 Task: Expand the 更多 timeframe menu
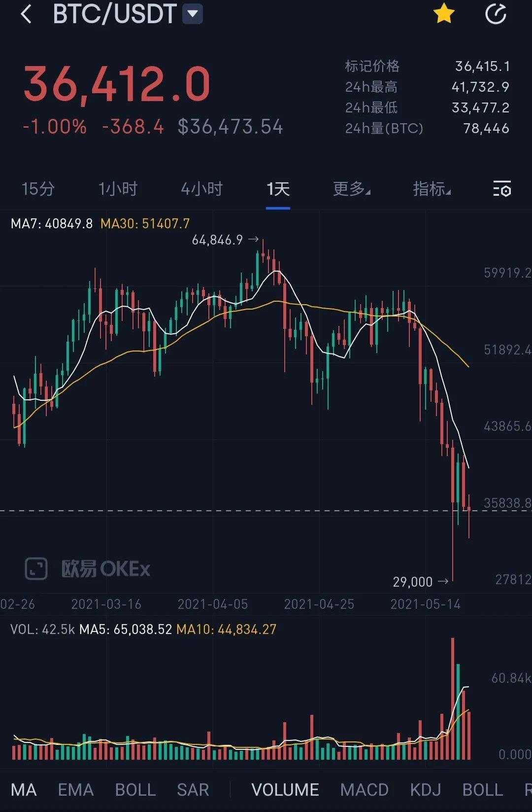[351, 189]
